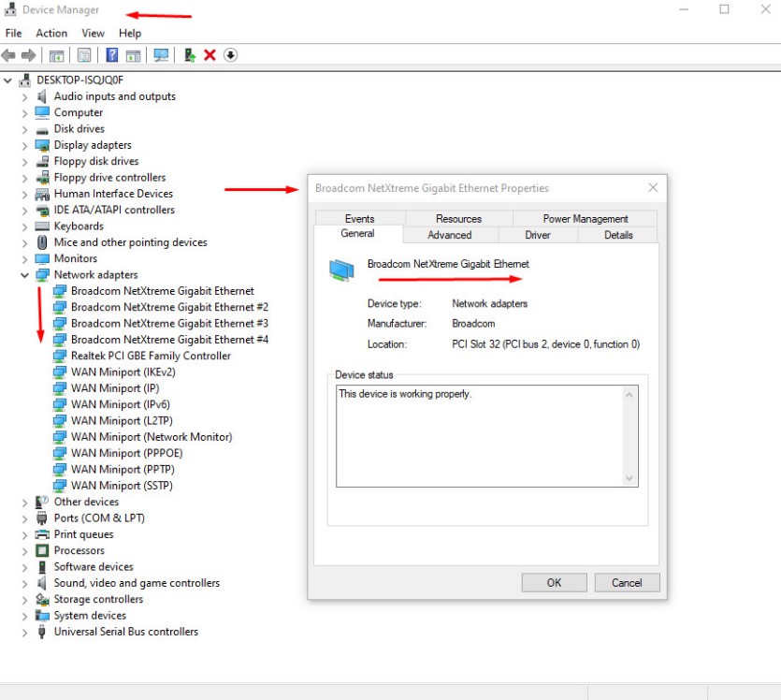Screen dimensions: 781x700
Task: Select Broadcom NetXtreme Gigabit Ethernet #4
Action: click(170, 340)
